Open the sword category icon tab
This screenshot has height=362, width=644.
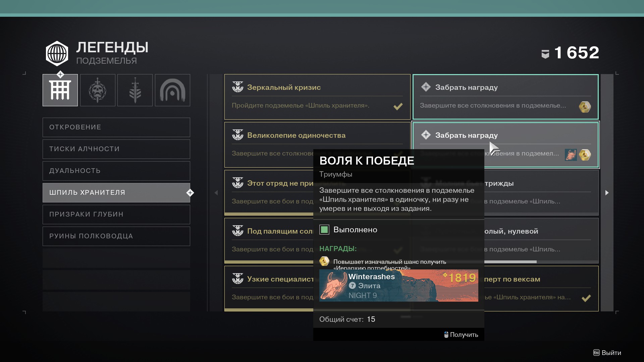click(135, 90)
